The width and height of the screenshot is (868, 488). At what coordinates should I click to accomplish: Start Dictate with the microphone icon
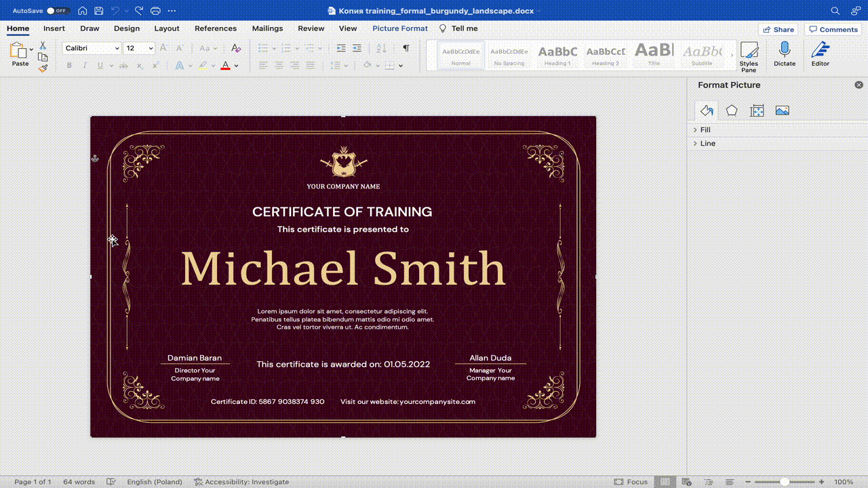point(785,54)
